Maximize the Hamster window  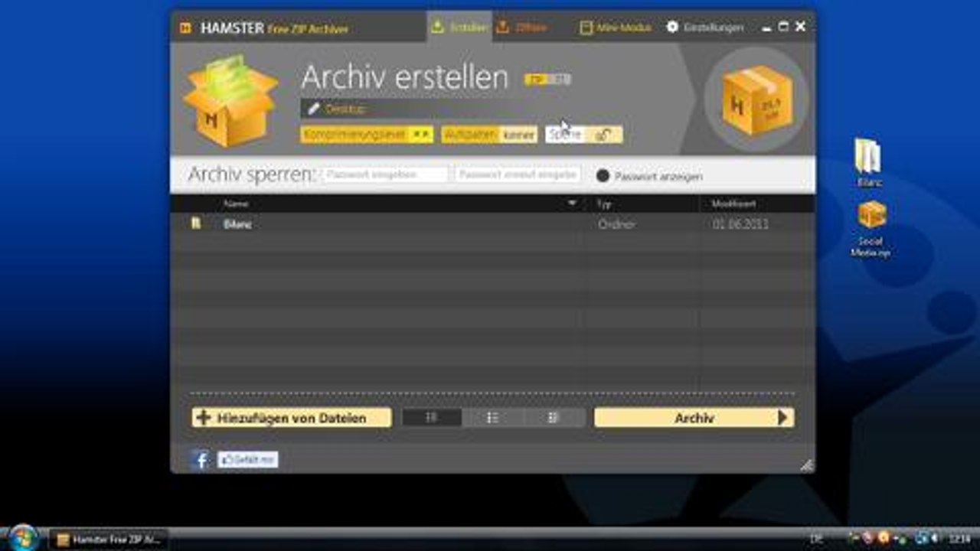[783, 27]
